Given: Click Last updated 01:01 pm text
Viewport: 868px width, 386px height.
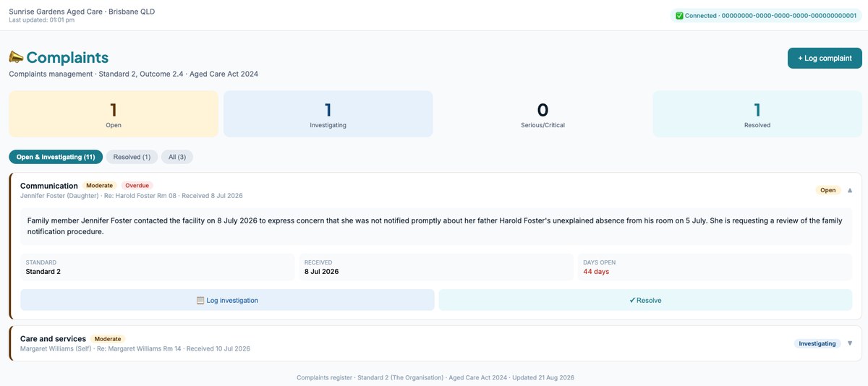Looking at the screenshot, I should tap(41, 20).
